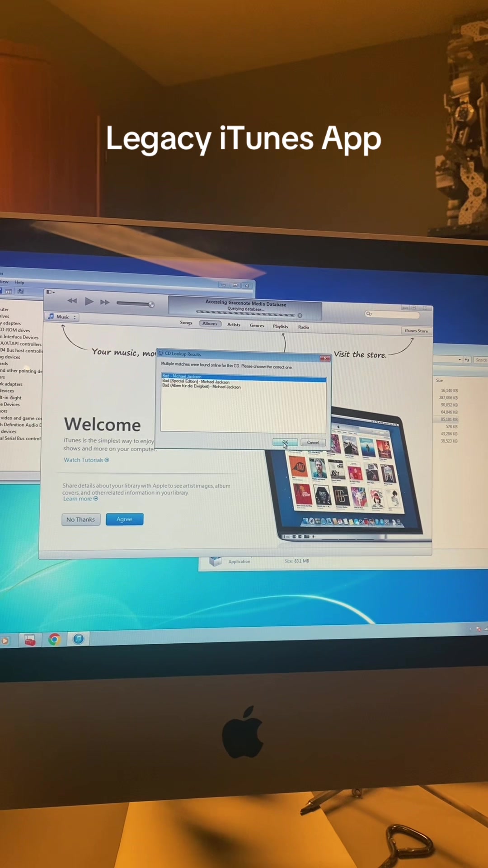Click the iTunes play button
The image size is (488, 868).
click(89, 301)
